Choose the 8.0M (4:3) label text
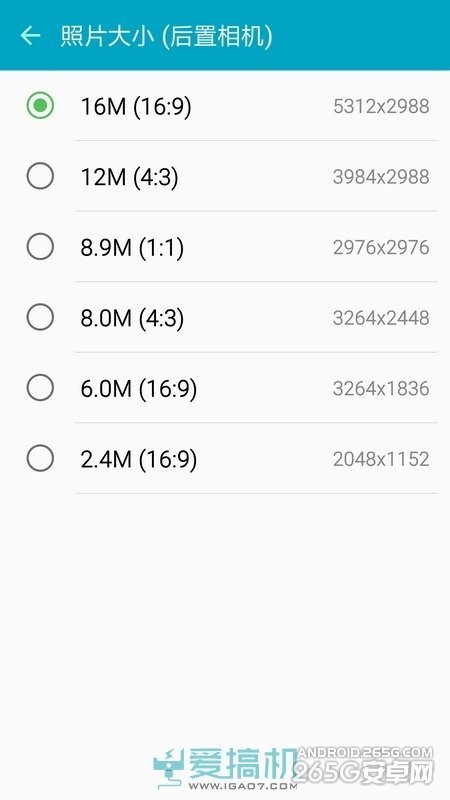450x800 pixels. pyautogui.click(x=132, y=318)
